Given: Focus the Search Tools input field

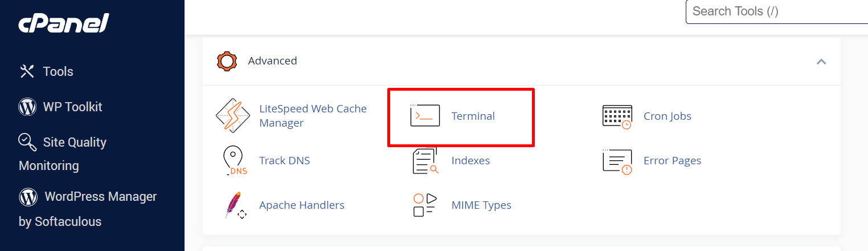Looking at the screenshot, I should (777, 11).
